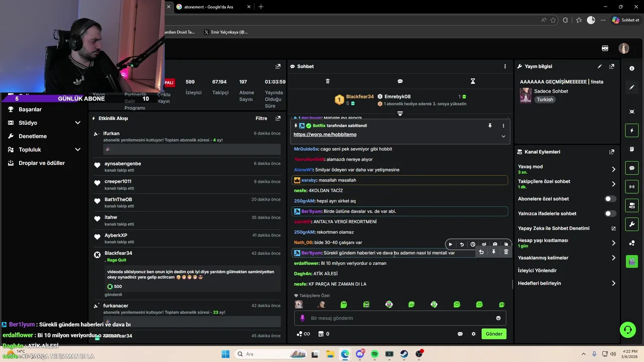Viewport: 644px width, 362px height.
Task: Click the info icon in right sidebar
Action: coord(632,68)
